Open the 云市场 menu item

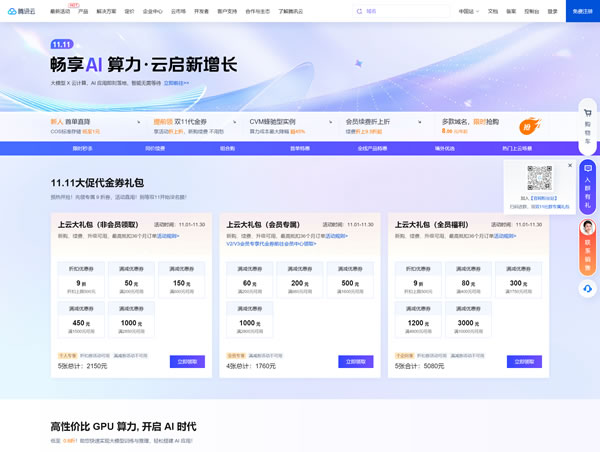178,11
